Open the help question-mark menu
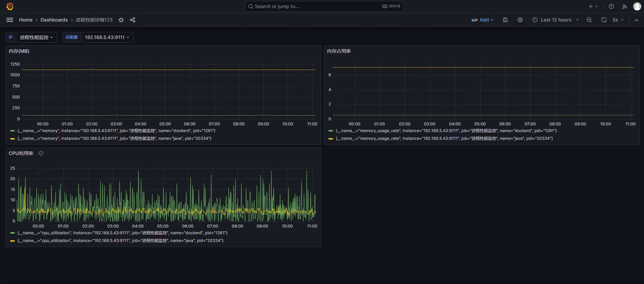Viewport: 644px width, 284px height. [611, 6]
